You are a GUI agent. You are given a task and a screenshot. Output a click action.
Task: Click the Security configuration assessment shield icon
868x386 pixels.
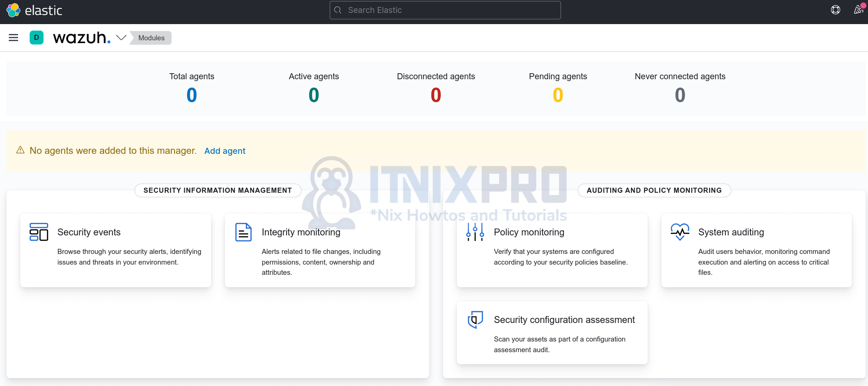[475, 320]
